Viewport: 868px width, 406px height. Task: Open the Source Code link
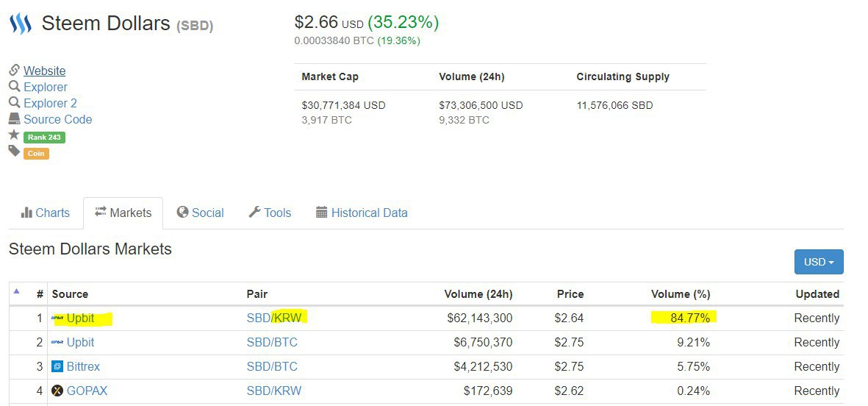[x=57, y=120]
